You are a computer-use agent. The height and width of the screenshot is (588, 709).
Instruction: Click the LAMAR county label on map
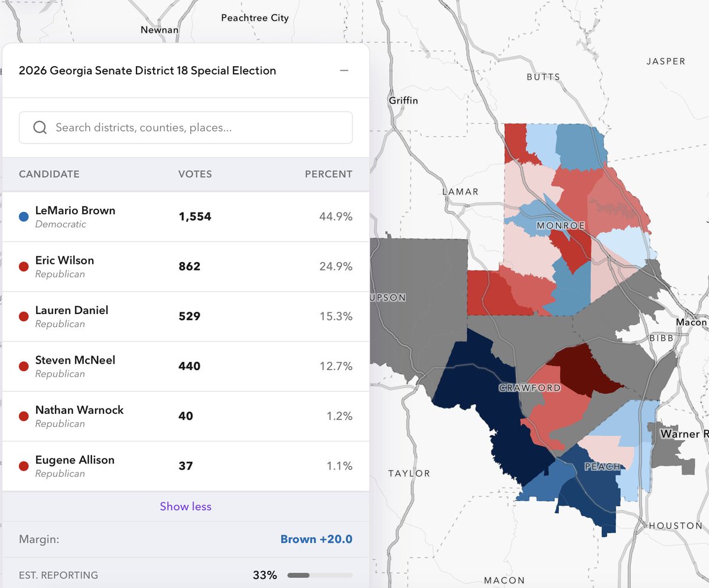(x=460, y=192)
